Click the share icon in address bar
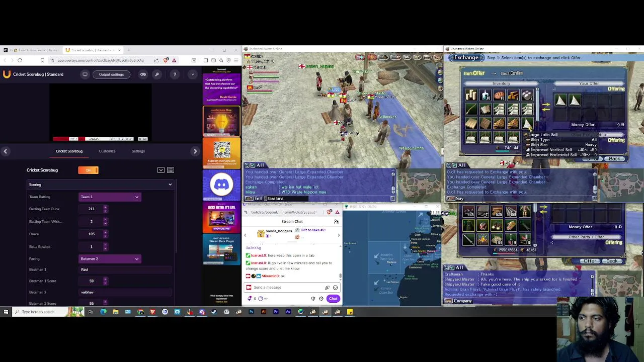The width and height of the screenshot is (644, 362). (x=156, y=60)
